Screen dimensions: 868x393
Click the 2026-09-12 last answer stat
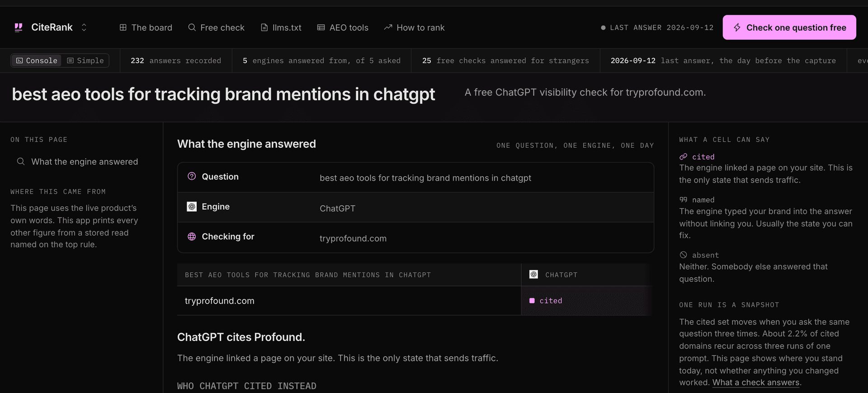[723, 61]
